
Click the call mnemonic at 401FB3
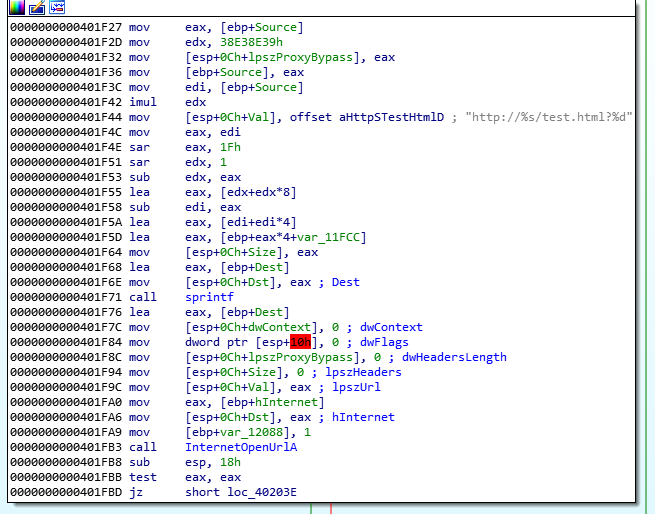click(143, 447)
